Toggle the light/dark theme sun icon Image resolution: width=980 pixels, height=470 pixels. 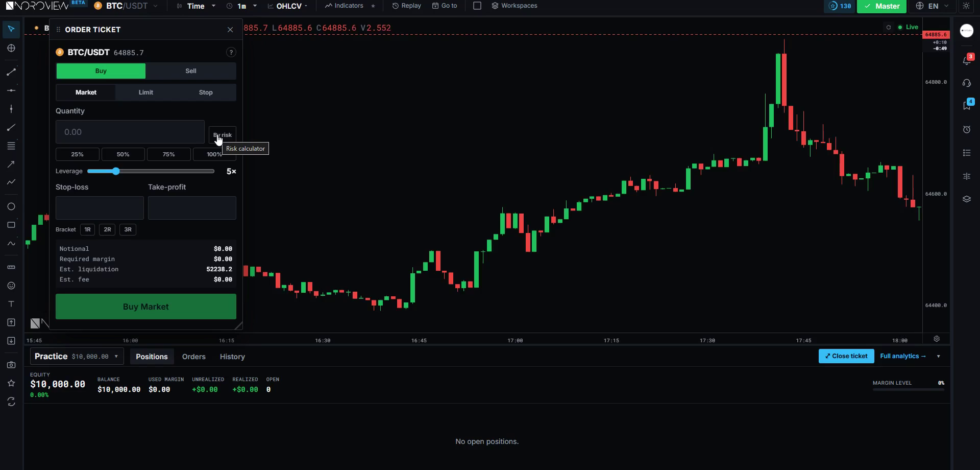click(966, 6)
